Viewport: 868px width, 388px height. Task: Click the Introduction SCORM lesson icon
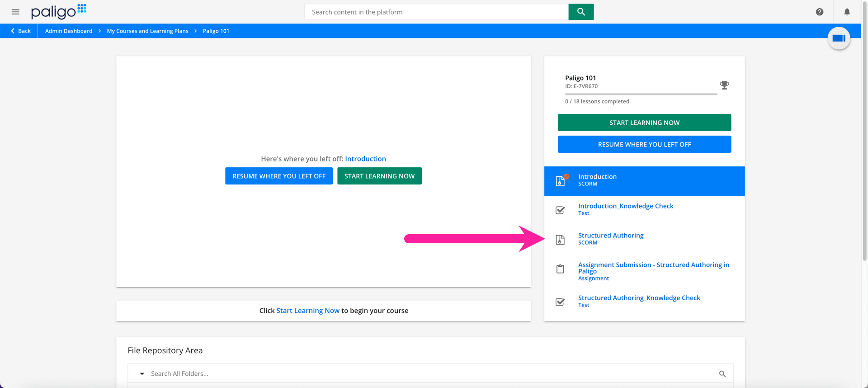(561, 180)
